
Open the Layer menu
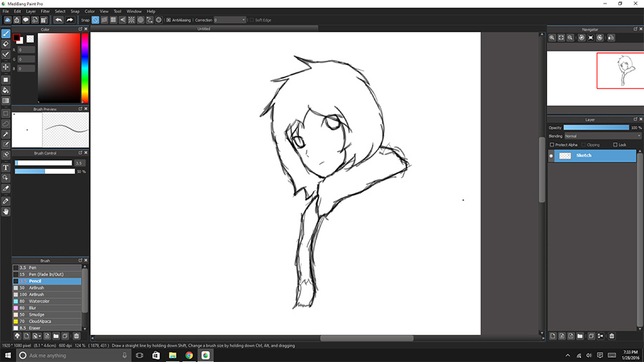click(x=31, y=11)
